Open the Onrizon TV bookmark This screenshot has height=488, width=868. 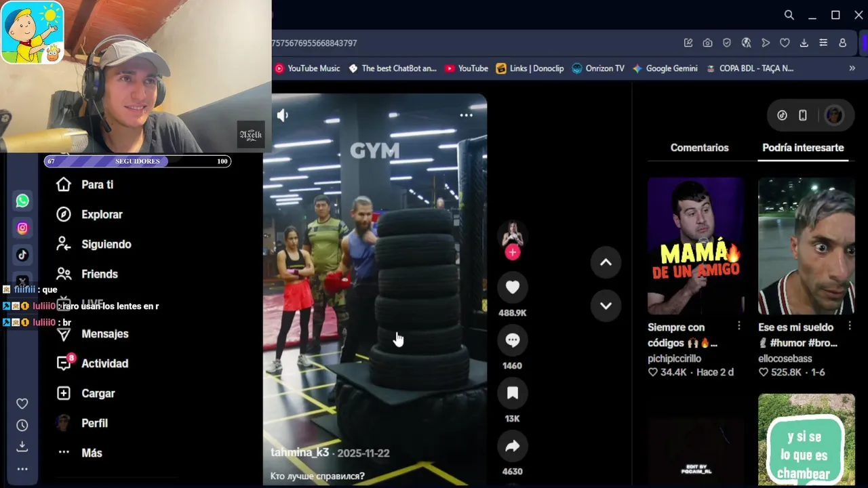pos(598,68)
